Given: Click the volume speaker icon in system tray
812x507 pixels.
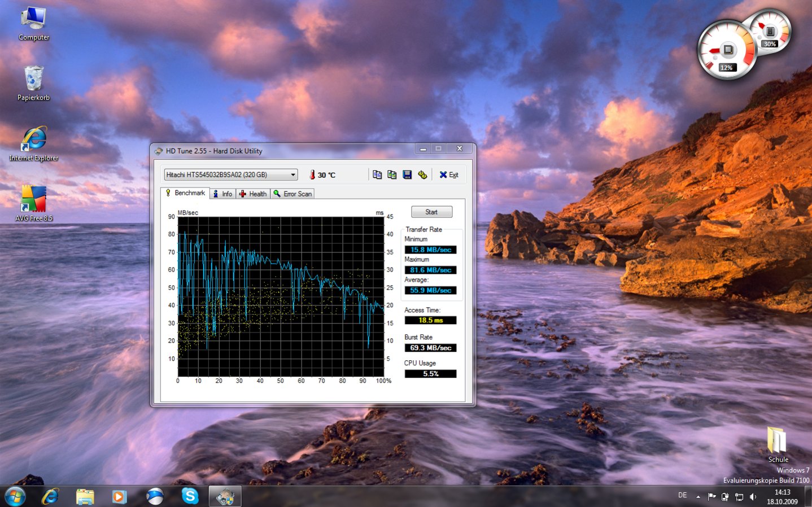Looking at the screenshot, I should click(753, 497).
